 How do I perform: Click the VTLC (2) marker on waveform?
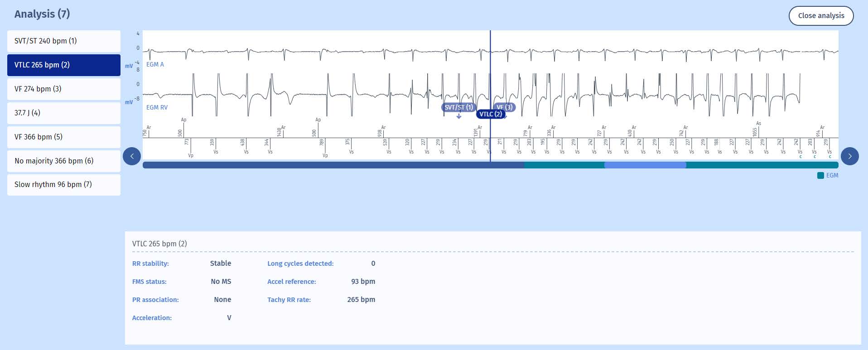[x=490, y=114]
